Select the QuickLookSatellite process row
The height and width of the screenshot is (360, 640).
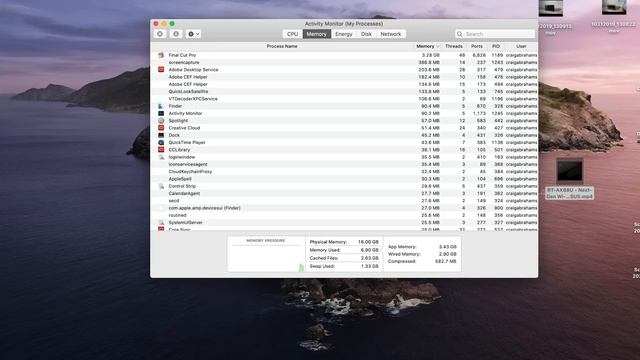[x=344, y=91]
